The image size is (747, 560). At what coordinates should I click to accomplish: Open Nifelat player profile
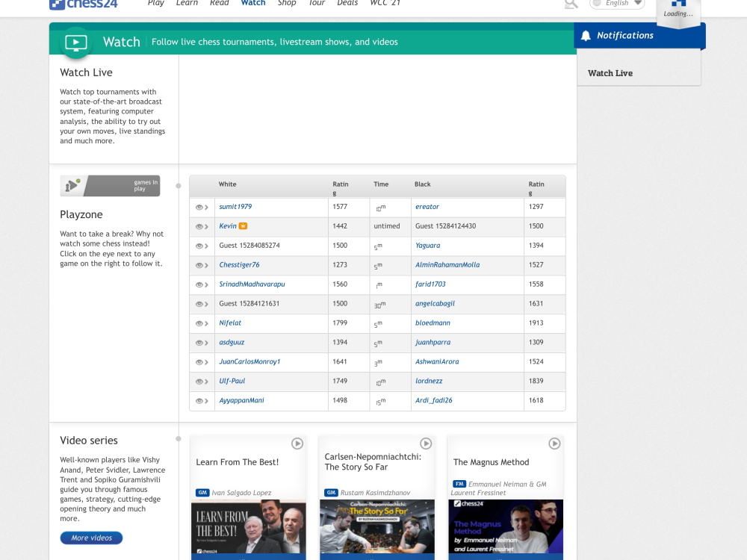[230, 323]
